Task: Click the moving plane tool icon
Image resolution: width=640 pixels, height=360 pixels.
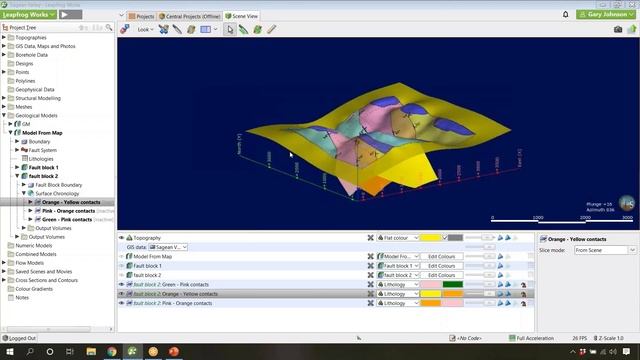Action: pos(191,29)
